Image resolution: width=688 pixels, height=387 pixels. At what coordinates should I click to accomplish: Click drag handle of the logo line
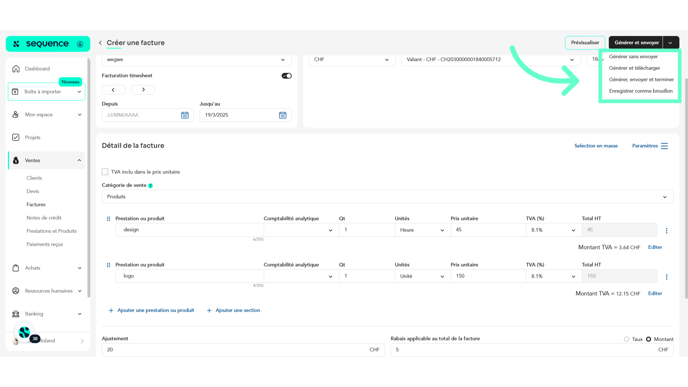108,265
